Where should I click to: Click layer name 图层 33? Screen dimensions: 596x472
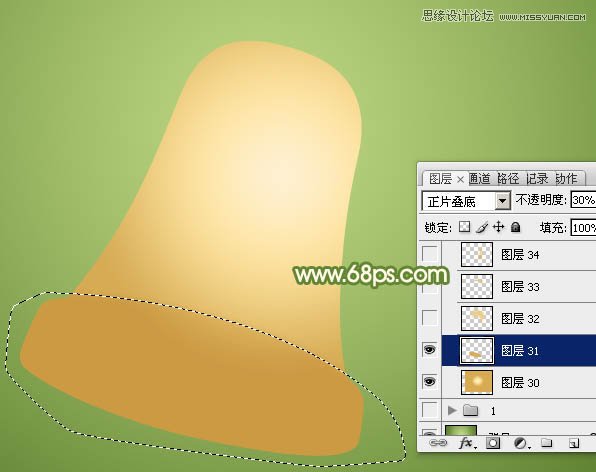(x=520, y=287)
